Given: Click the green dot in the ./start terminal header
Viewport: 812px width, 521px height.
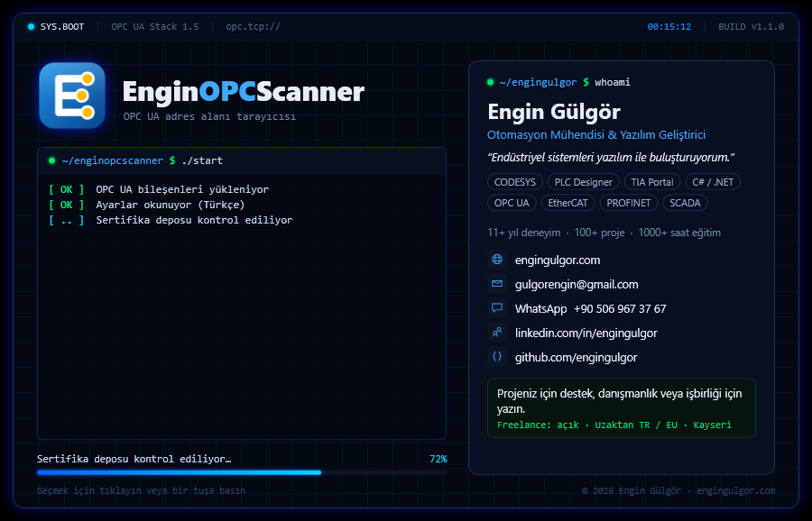Looking at the screenshot, I should point(51,160).
